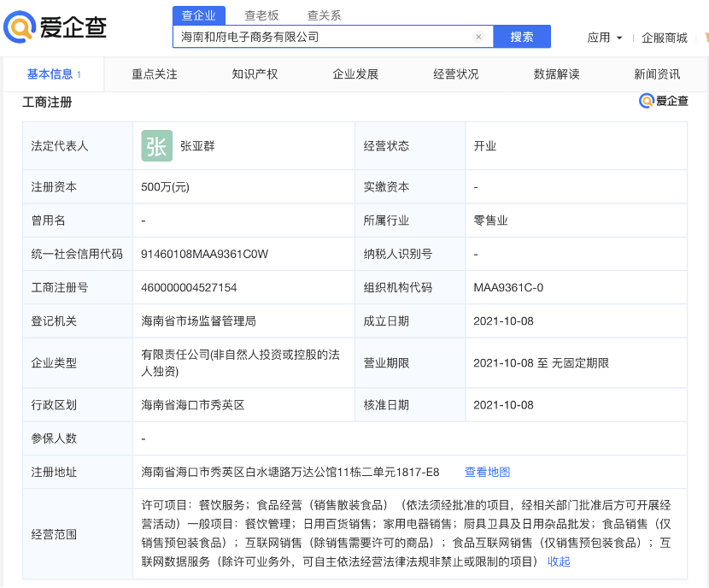
Task: Switch to the 查关系 search tab
Action: 324,15
